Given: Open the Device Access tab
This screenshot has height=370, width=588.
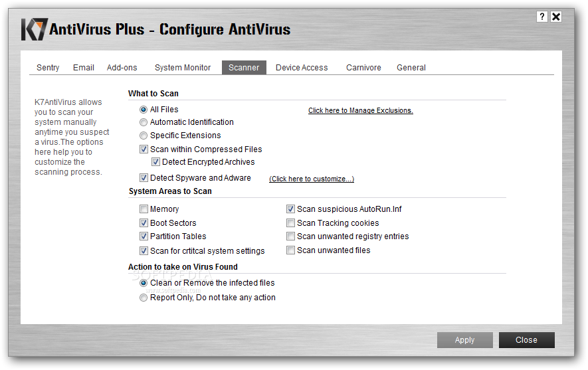Looking at the screenshot, I should 302,68.
